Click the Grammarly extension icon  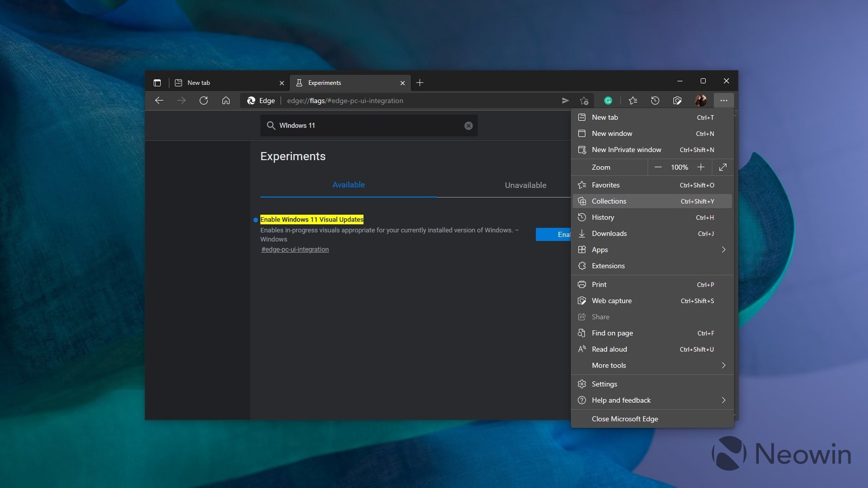point(608,101)
